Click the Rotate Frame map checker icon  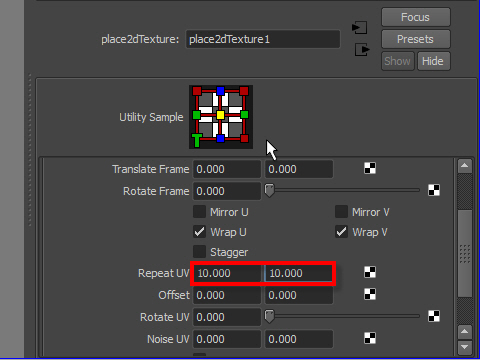pos(434,190)
